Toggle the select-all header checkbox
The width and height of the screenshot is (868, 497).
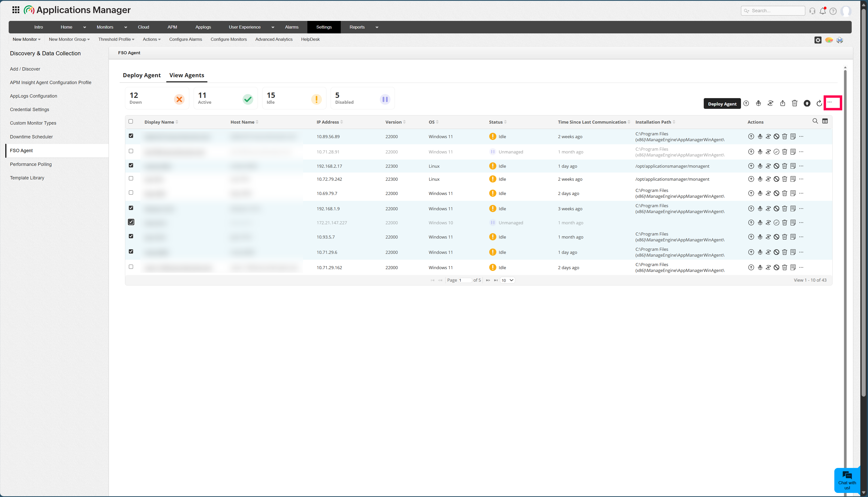tap(131, 122)
